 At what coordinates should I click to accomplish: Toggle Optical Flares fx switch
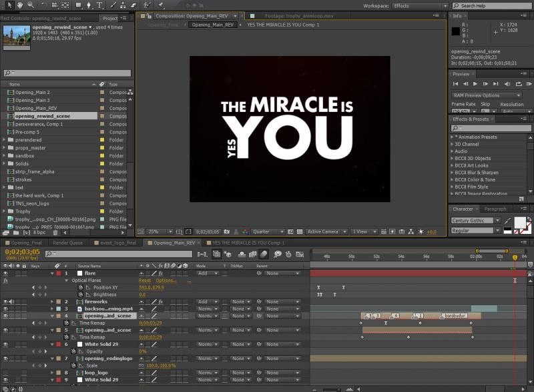click(x=5, y=281)
